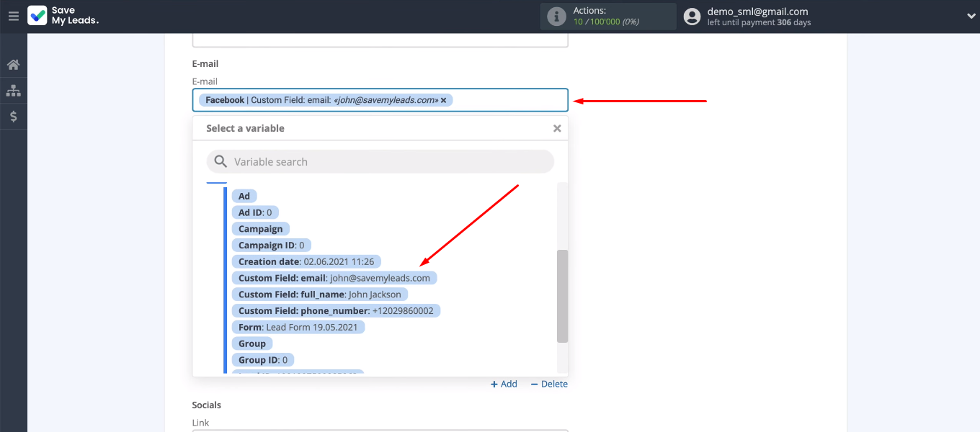Click the E-mail input field
Image resolution: width=980 pixels, height=432 pixels.
(380, 100)
